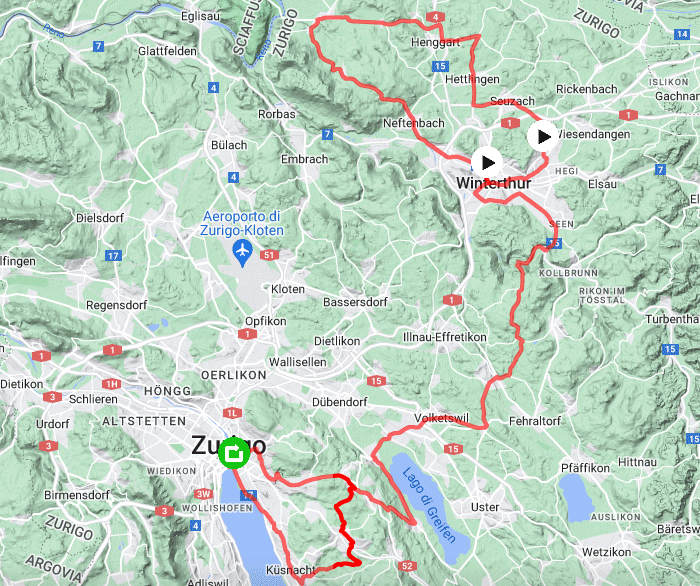This screenshot has width=700, height=586.
Task: Click the play marker next to Winterthur
Action: 487,162
